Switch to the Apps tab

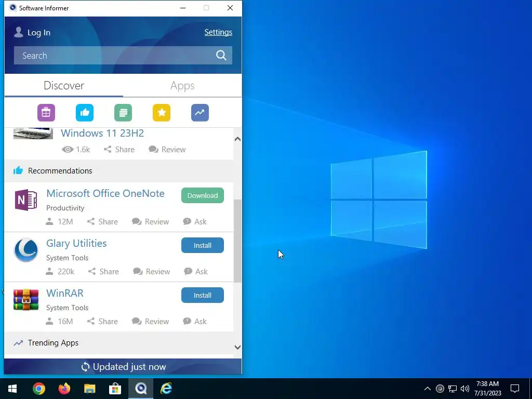[182, 86]
